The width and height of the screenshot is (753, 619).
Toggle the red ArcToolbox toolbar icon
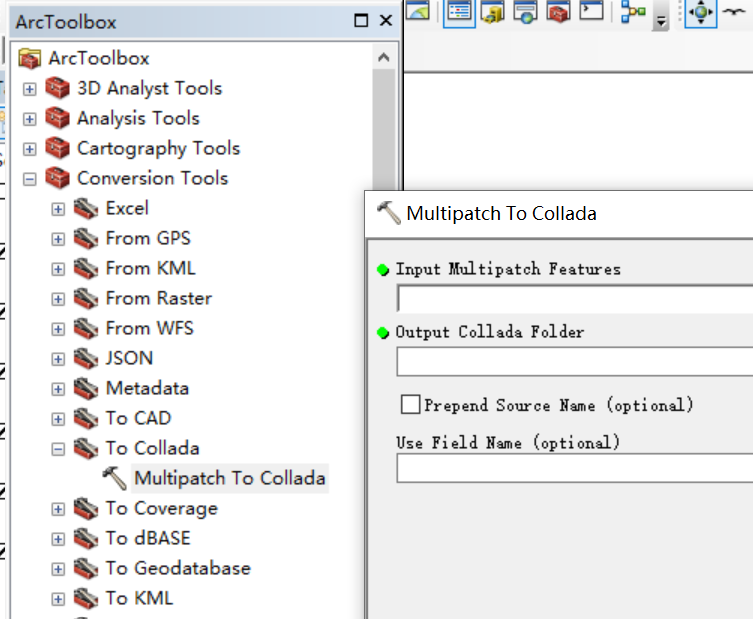[x=559, y=12]
